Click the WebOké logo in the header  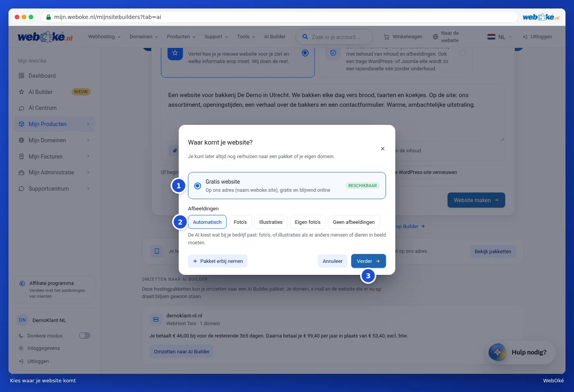45,37
